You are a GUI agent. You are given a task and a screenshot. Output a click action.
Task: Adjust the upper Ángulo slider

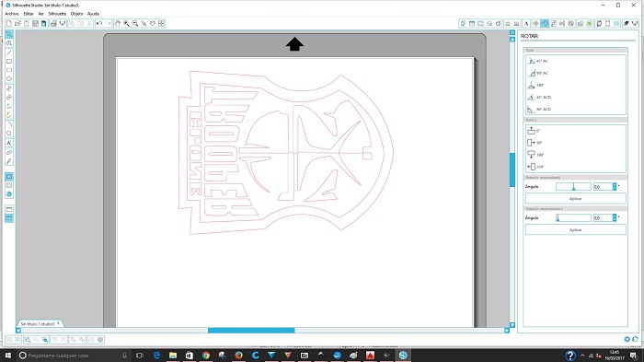pyautogui.click(x=573, y=187)
